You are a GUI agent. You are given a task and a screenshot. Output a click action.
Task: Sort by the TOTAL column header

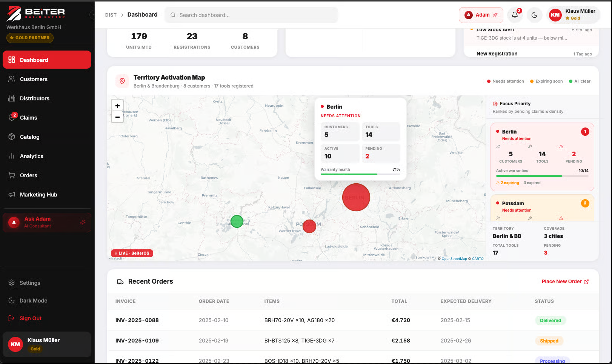(399, 301)
